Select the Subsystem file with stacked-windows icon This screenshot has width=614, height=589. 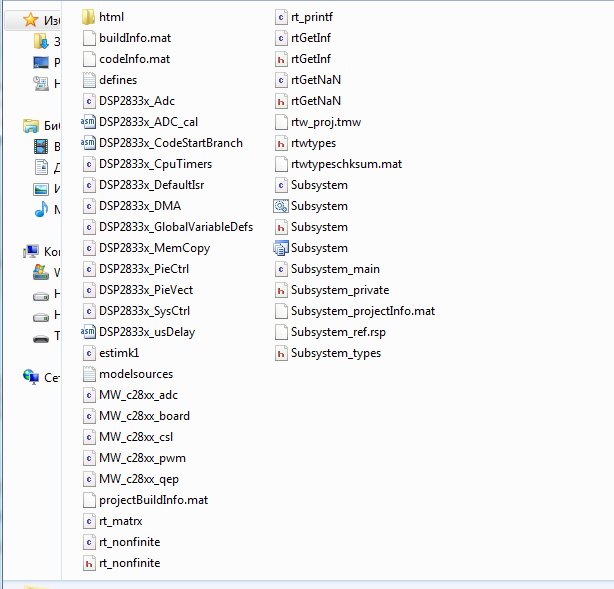coord(281,248)
